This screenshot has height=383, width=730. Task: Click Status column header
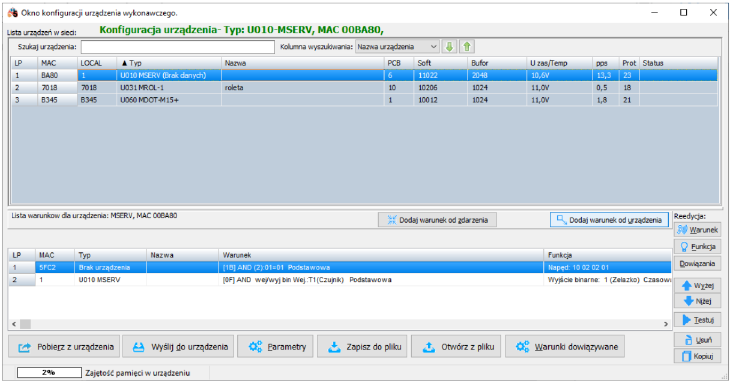click(679, 63)
